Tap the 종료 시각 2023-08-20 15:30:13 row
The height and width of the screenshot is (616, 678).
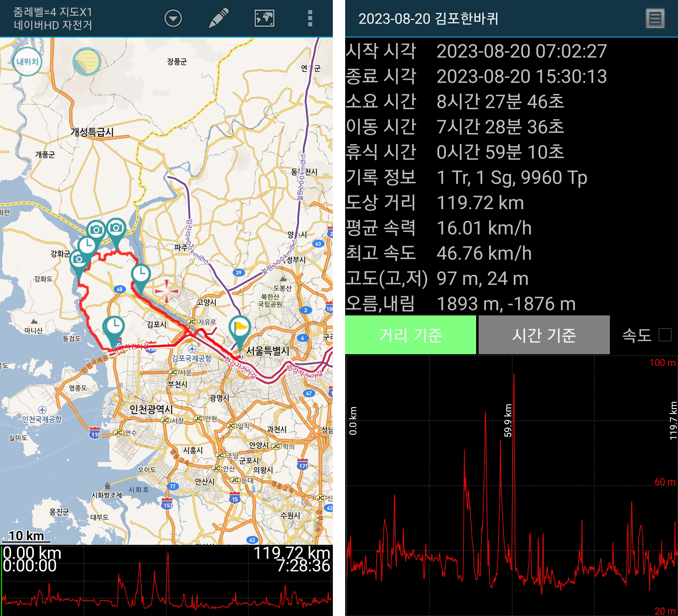tap(511, 76)
